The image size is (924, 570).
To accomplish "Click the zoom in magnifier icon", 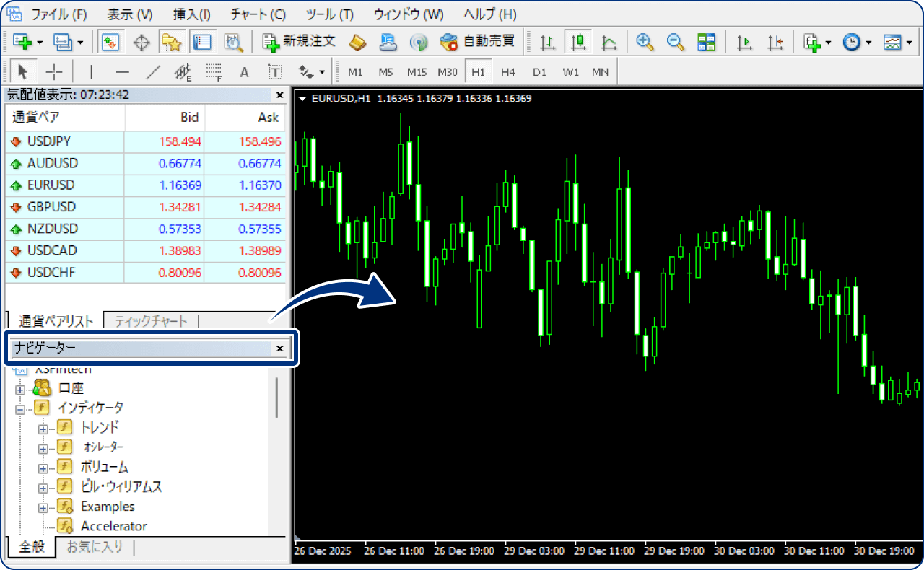I will pyautogui.click(x=645, y=43).
